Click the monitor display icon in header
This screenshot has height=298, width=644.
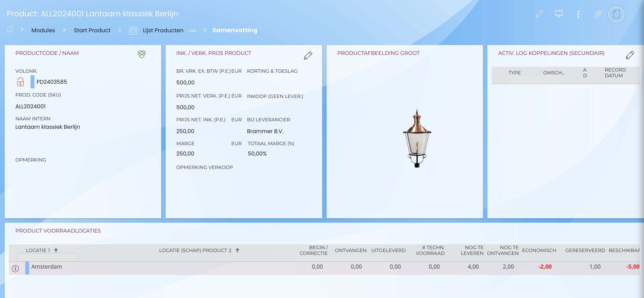[x=559, y=14]
